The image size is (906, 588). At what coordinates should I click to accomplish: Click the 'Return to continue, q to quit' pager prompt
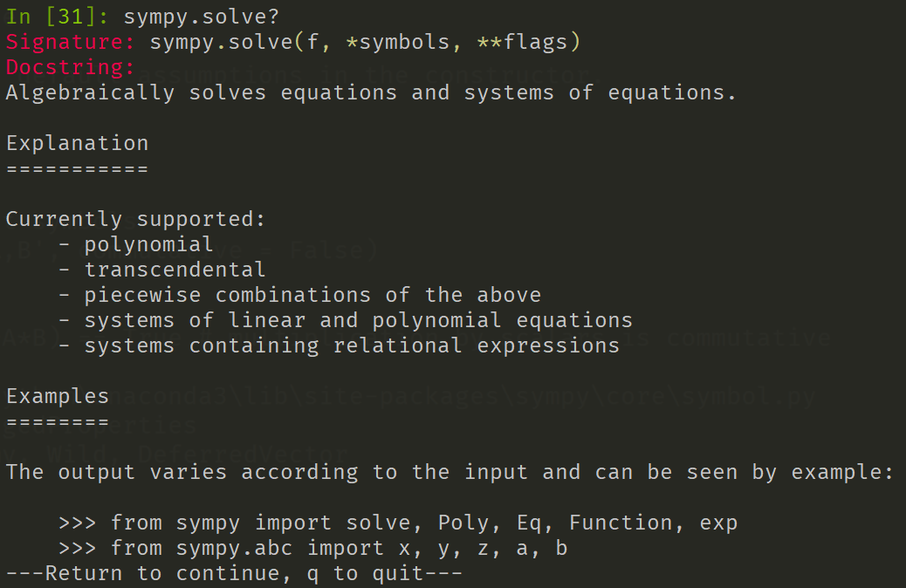(x=234, y=573)
